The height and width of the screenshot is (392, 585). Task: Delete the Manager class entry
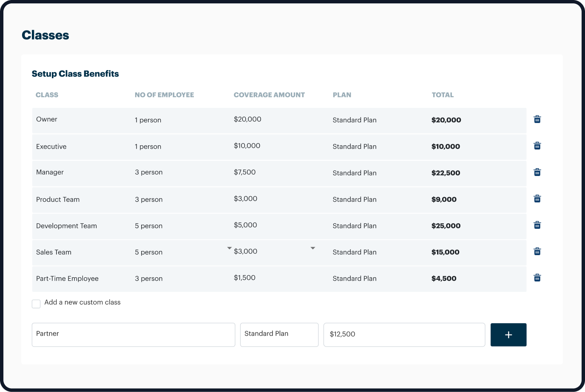[x=537, y=172]
